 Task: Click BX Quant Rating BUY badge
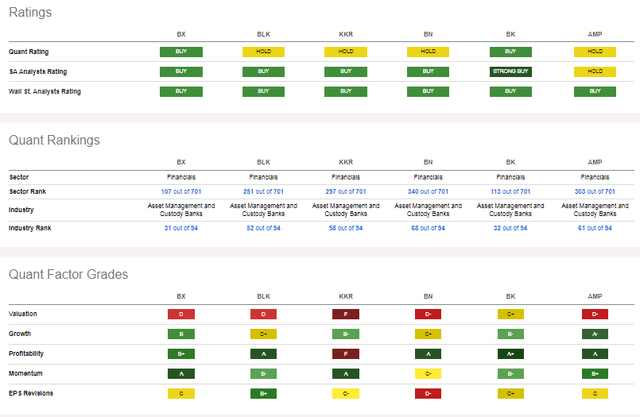(x=181, y=52)
